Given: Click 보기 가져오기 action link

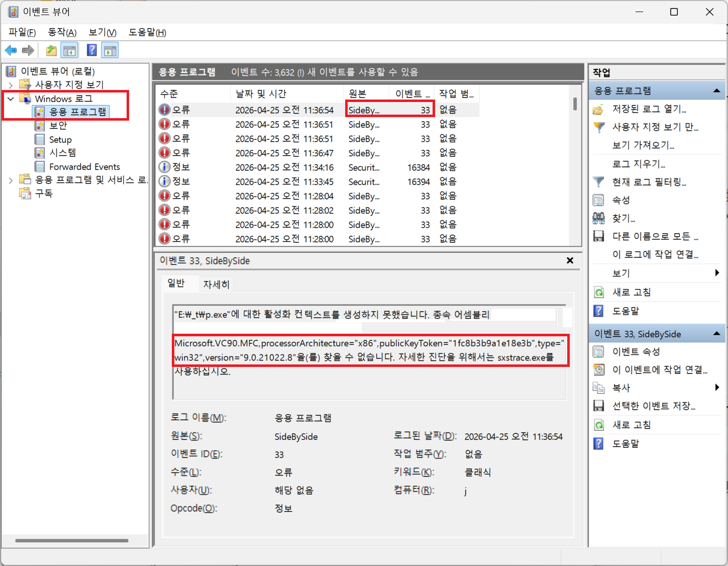Looking at the screenshot, I should point(643,145).
